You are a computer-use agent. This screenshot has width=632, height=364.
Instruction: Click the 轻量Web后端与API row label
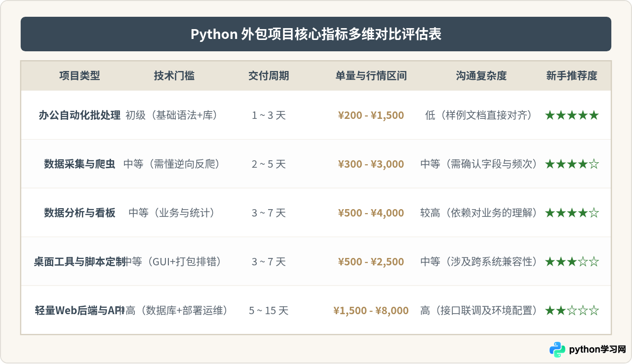[79, 311]
